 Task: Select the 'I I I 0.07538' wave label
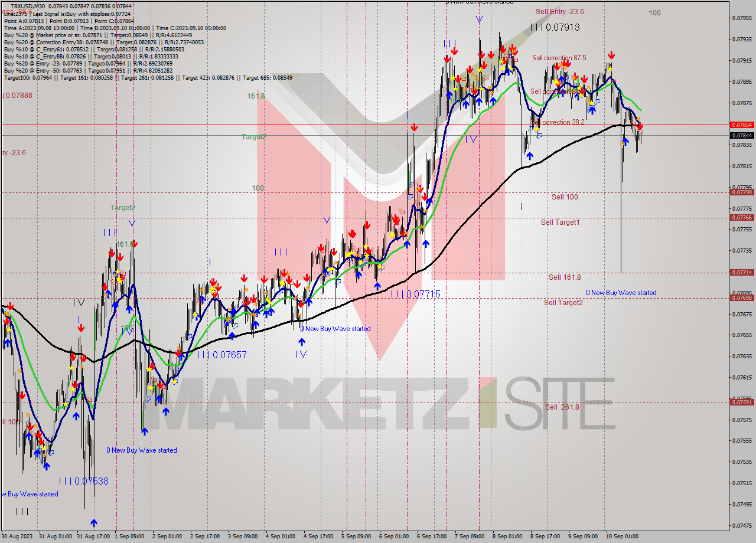[84, 481]
